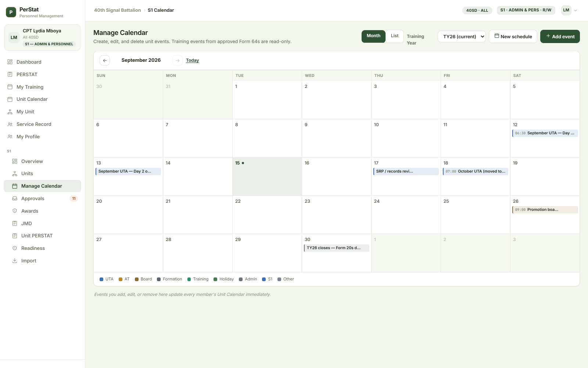Image resolution: width=588 pixels, height=368 pixels.
Task: Expand the LM user menu chevron
Action: tap(576, 10)
